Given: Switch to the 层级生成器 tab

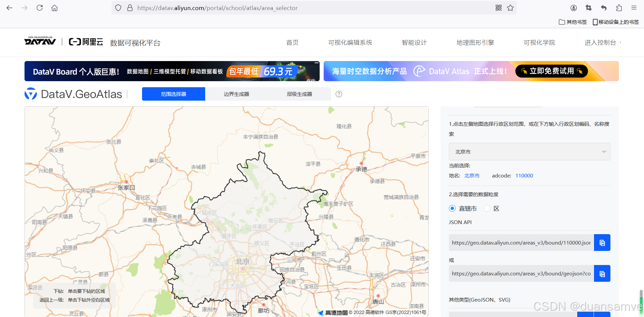Looking at the screenshot, I should (x=300, y=94).
